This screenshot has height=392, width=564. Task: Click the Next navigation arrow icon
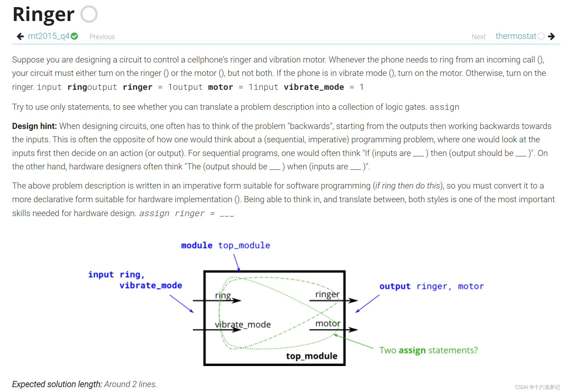point(555,36)
